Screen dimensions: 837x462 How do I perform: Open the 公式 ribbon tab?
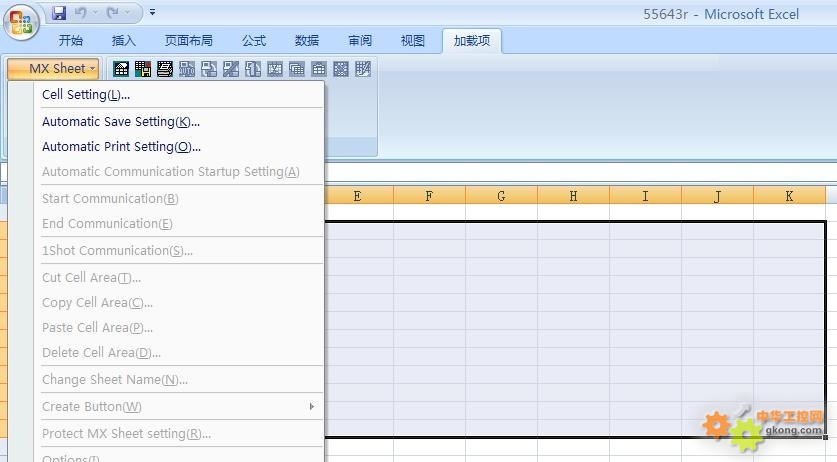pos(254,41)
